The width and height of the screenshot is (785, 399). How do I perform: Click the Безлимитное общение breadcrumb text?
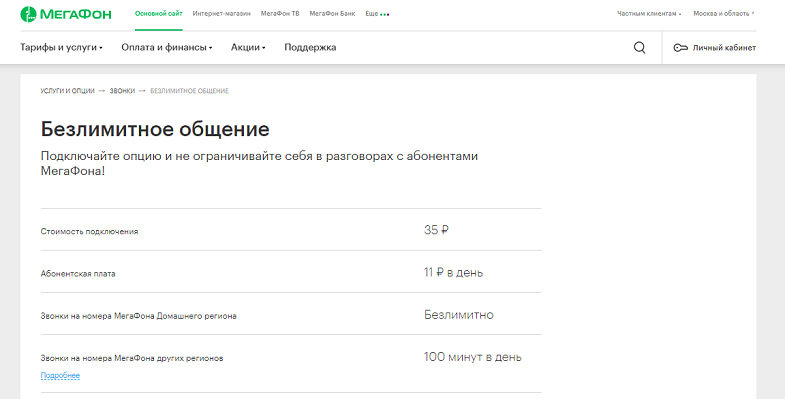(x=189, y=91)
